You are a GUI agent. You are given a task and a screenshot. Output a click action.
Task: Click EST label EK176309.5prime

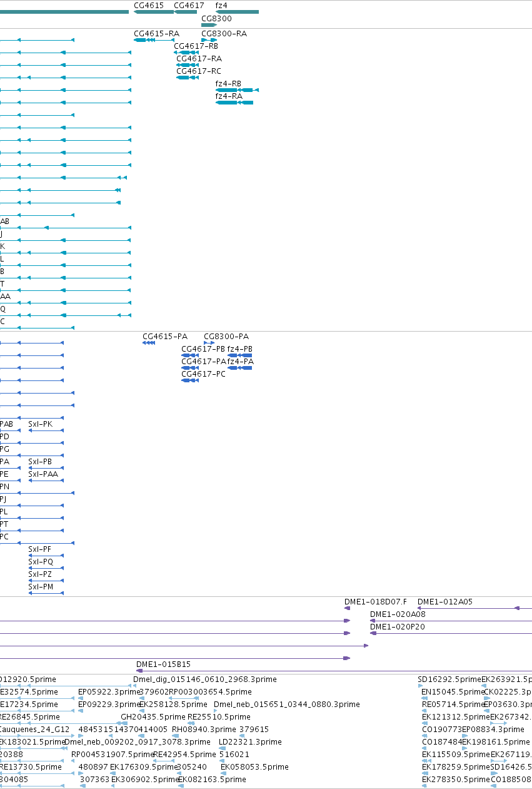[x=144, y=767]
